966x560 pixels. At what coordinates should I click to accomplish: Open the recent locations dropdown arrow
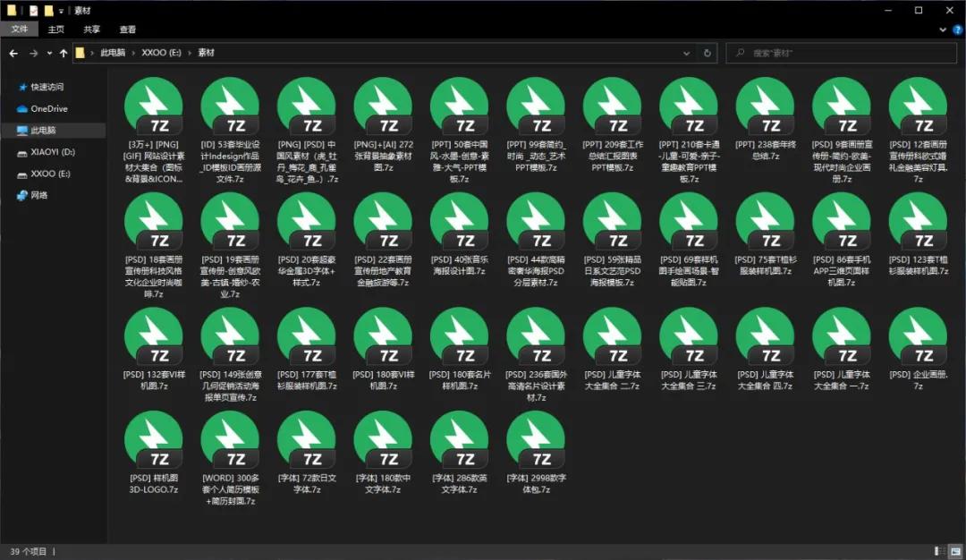48,53
